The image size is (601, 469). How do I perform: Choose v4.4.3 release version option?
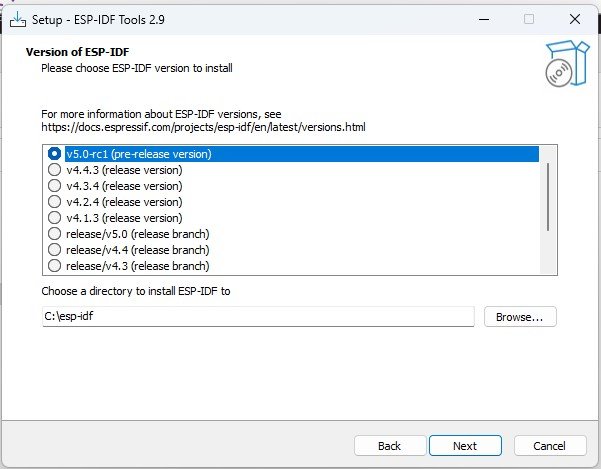(54, 170)
